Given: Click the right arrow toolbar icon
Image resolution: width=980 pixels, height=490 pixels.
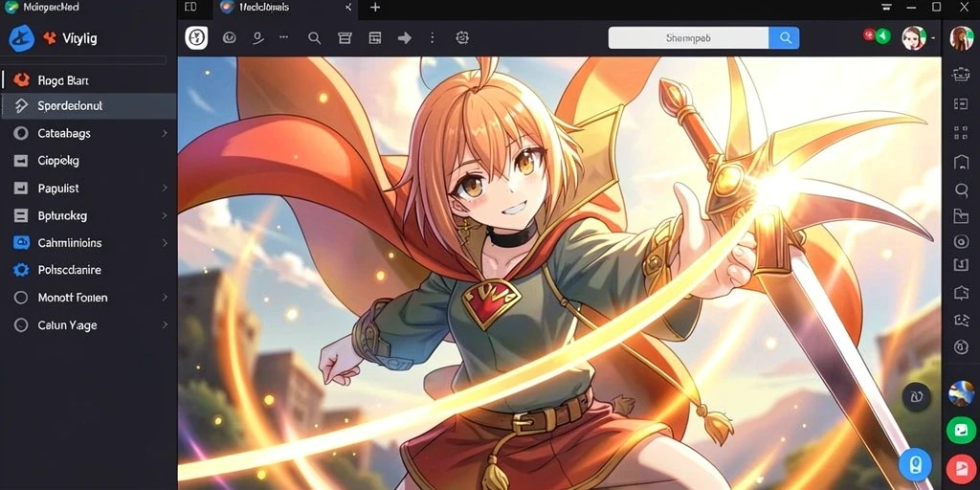Looking at the screenshot, I should [x=405, y=38].
